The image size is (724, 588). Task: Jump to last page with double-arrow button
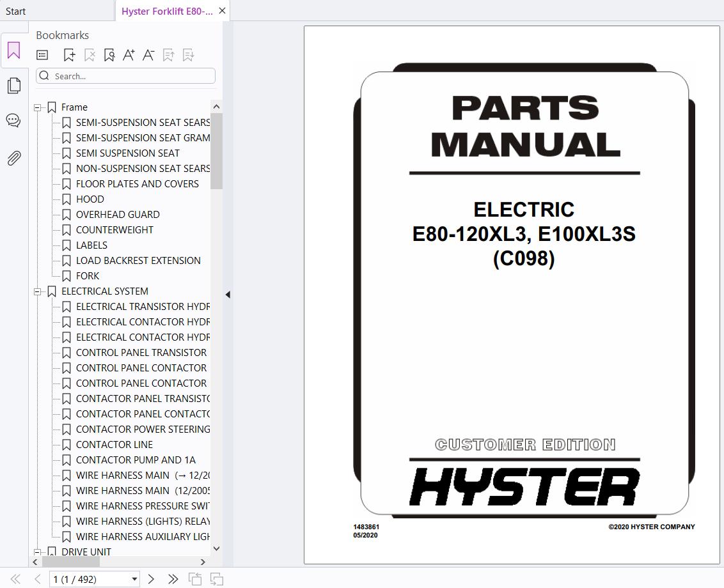[x=172, y=578]
